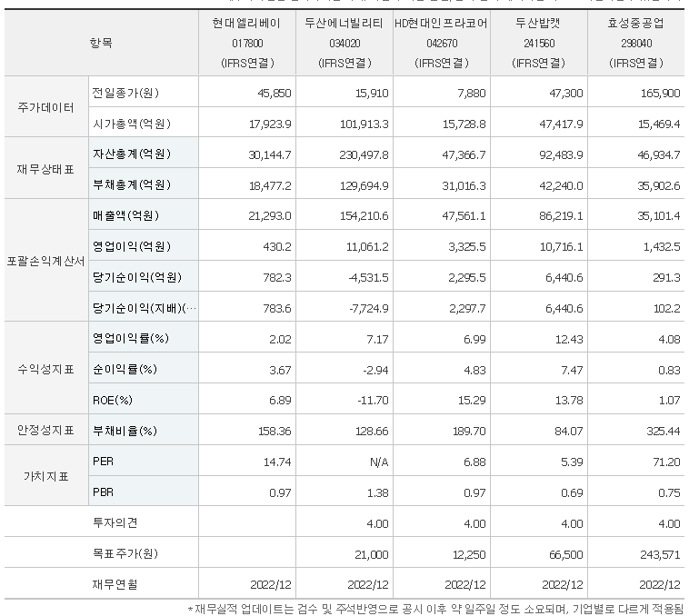Click the 두산밥캣 241560 column header
Viewport: 699px width, 616px height.
(539, 43)
